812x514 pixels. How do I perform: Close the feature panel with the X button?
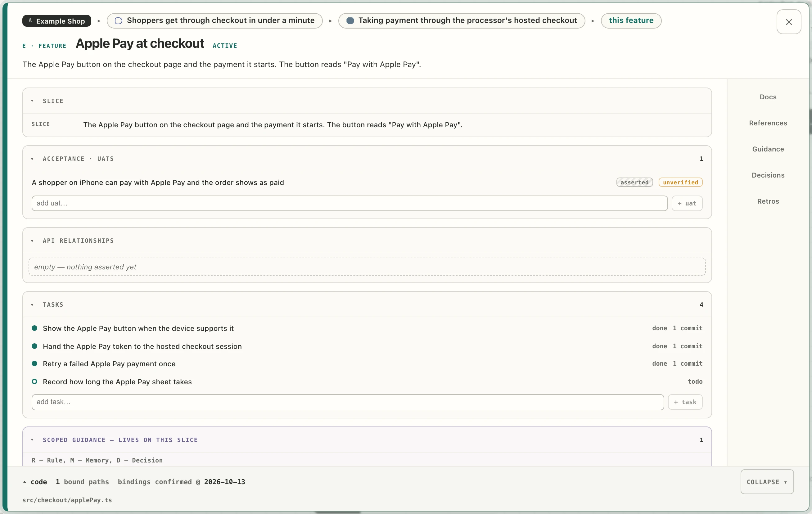click(x=788, y=22)
